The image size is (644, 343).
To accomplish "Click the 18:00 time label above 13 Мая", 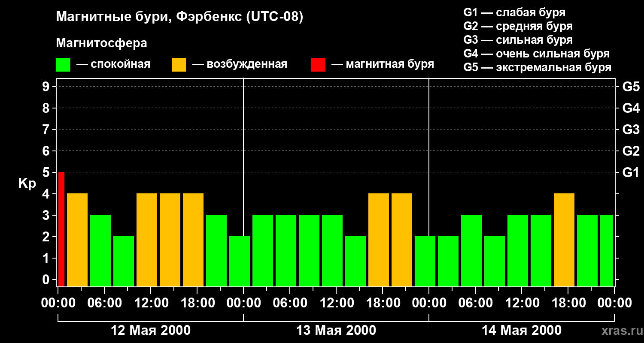I will coord(383,303).
